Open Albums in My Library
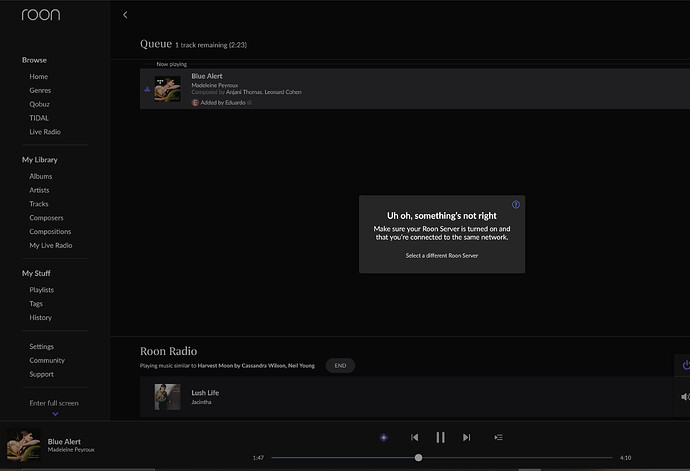Screen dimensions: 690x471 click(x=40, y=176)
